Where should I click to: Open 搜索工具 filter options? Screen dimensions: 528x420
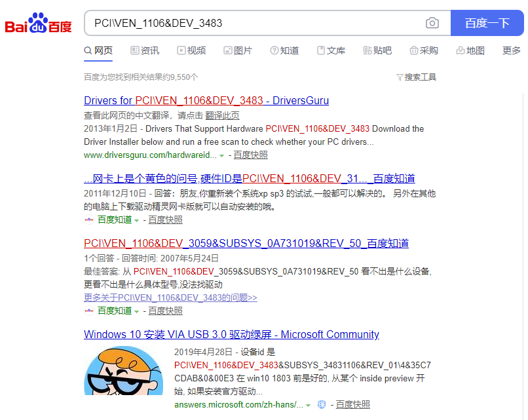[x=416, y=77]
